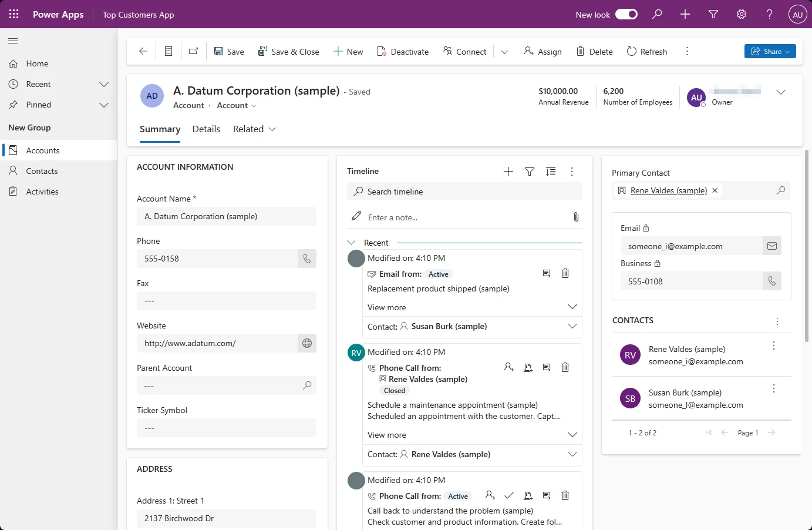Screen dimensions: 812x530
Task: Click the Save & Close button
Action: point(289,51)
